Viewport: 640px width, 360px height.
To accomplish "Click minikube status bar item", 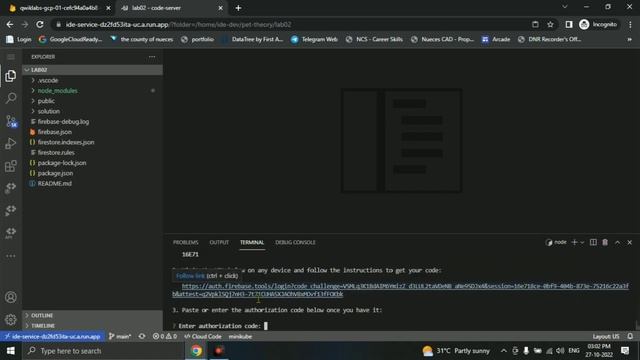I will pos(240,336).
